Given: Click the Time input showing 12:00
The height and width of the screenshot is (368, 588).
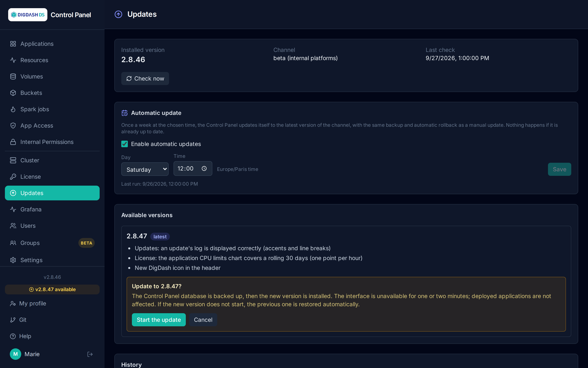Looking at the screenshot, I should (x=193, y=168).
